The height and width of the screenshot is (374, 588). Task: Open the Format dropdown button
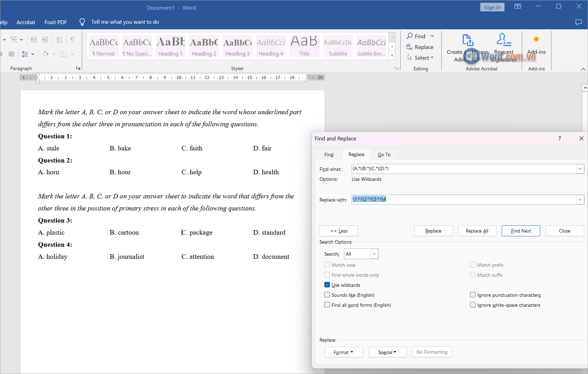(x=344, y=352)
